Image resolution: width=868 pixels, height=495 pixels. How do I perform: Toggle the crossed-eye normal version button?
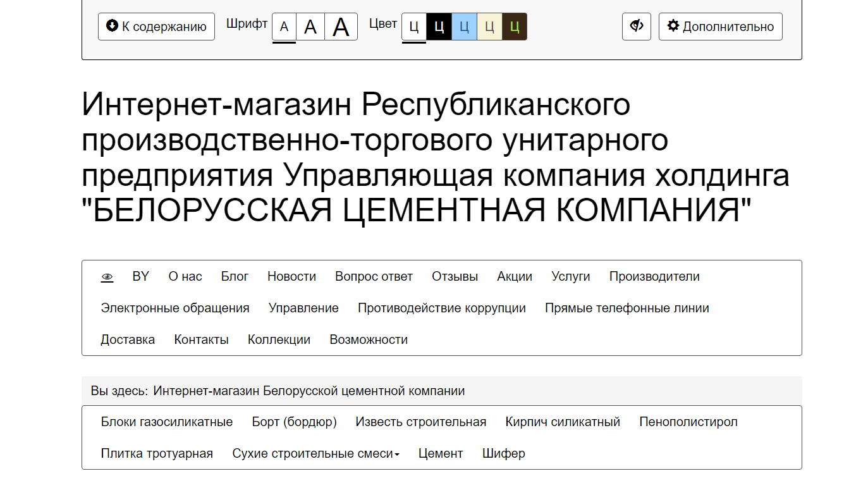pyautogui.click(x=637, y=27)
